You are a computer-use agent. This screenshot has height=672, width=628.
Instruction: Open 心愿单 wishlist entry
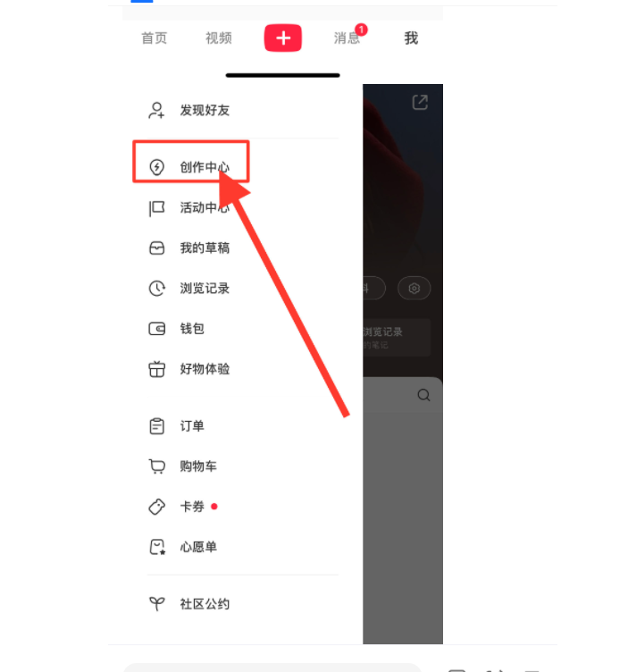(183, 547)
